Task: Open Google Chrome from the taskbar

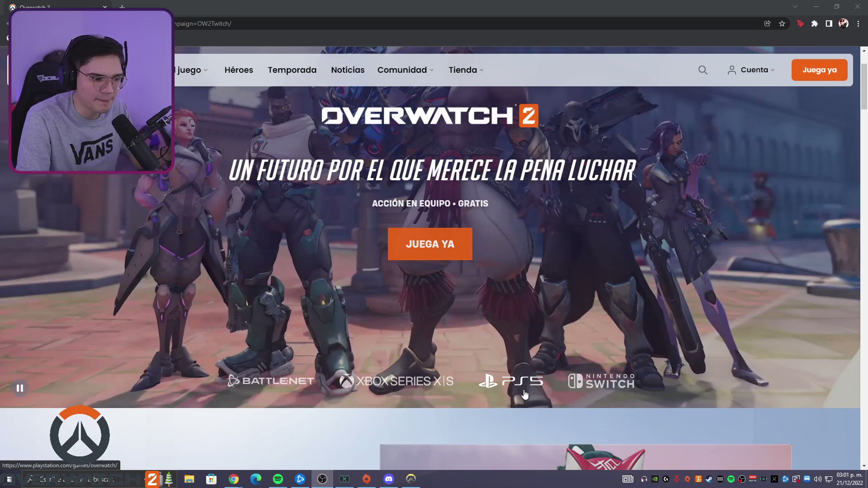Action: coord(233,479)
